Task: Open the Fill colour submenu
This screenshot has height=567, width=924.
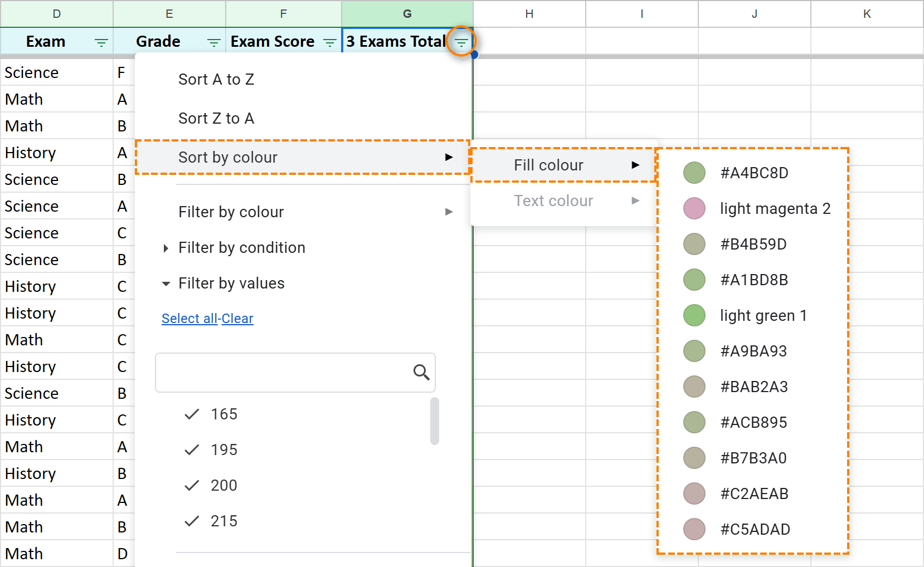Action: [x=548, y=164]
